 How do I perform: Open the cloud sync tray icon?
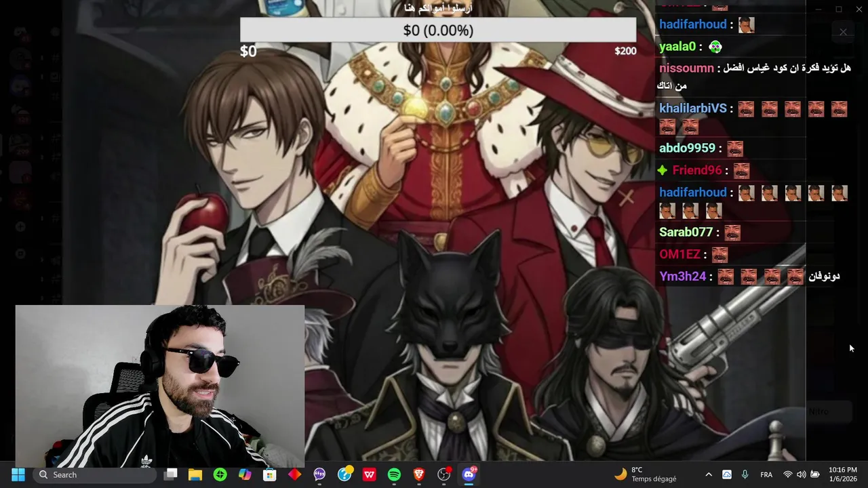727,474
